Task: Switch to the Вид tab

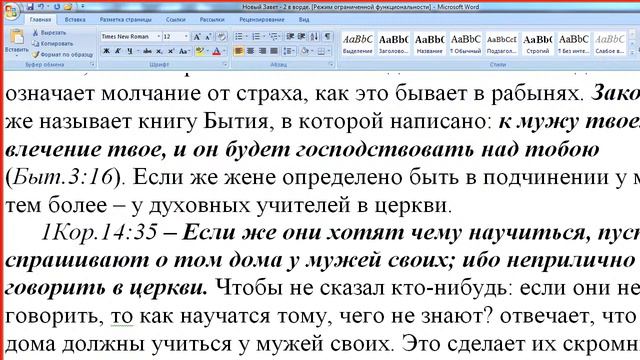Action: point(304,20)
